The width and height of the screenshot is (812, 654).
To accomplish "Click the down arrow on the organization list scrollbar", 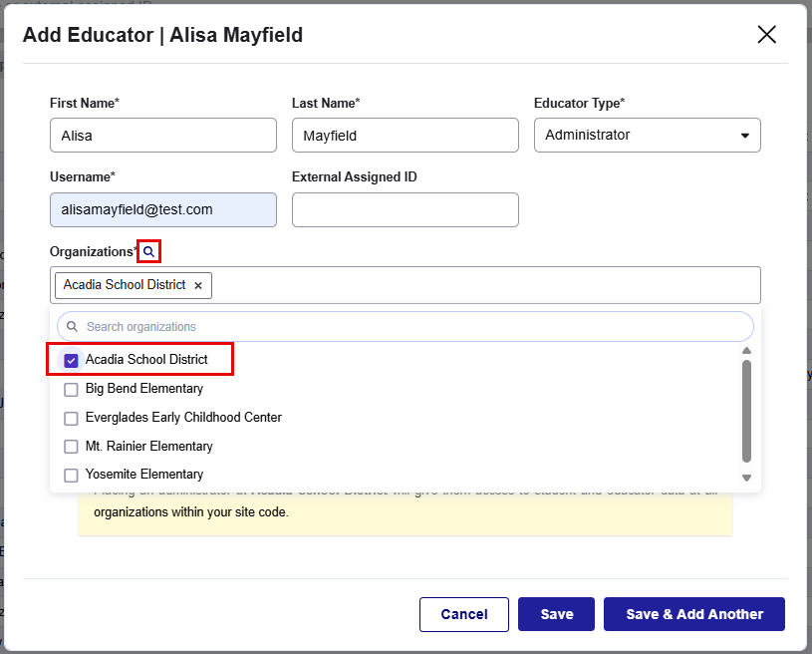I will tap(746, 478).
